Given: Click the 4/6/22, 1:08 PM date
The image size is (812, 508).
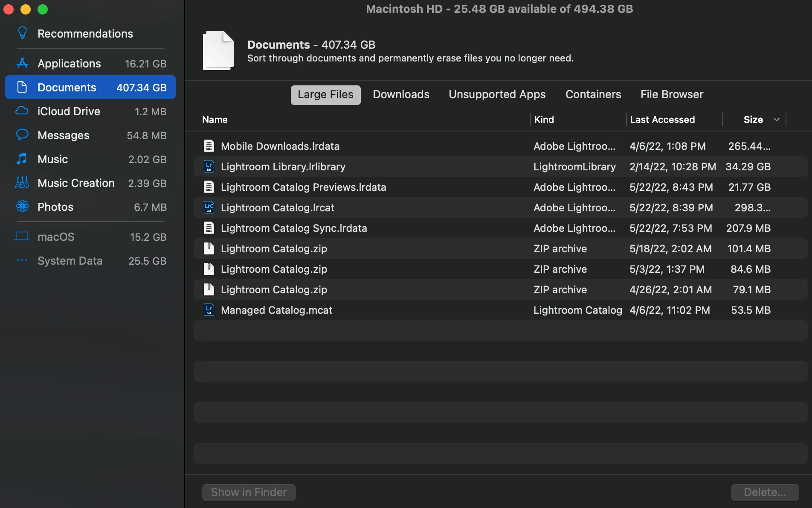Looking at the screenshot, I should (667, 146).
